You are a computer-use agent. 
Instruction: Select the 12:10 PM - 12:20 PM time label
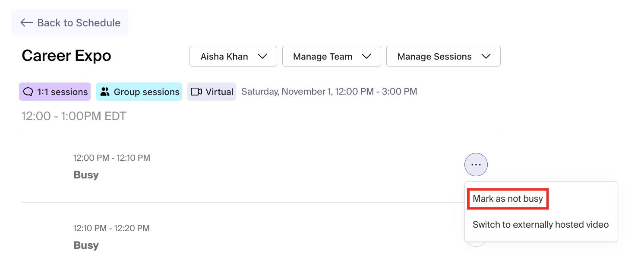tap(111, 228)
